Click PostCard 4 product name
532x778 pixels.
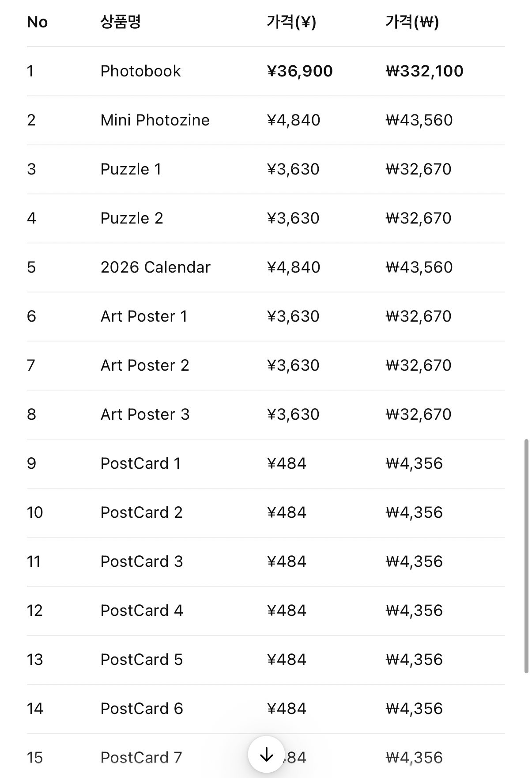pos(141,611)
